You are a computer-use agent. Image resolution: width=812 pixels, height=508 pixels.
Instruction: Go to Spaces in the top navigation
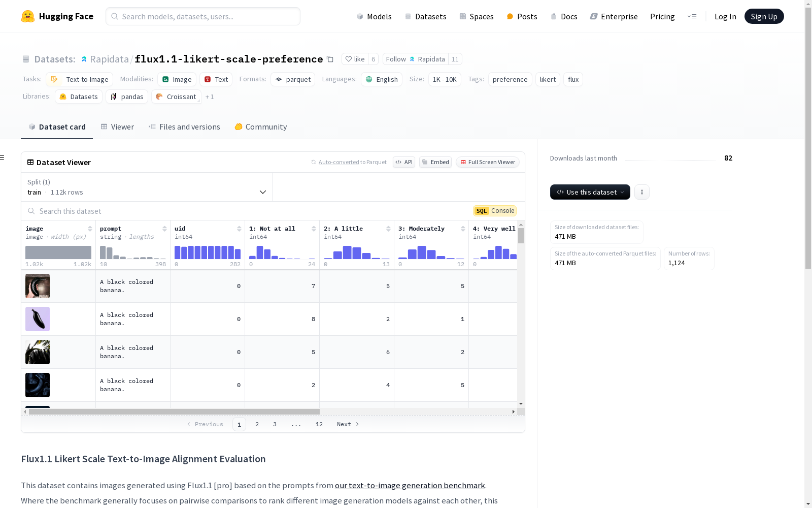pos(477,16)
